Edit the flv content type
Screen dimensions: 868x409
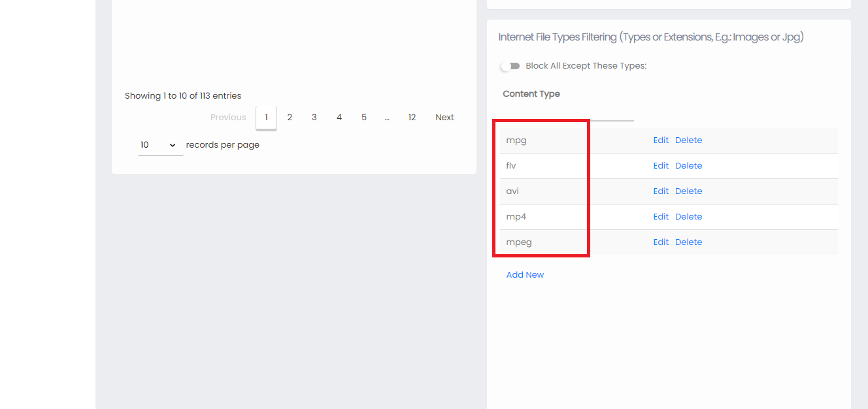pos(661,166)
